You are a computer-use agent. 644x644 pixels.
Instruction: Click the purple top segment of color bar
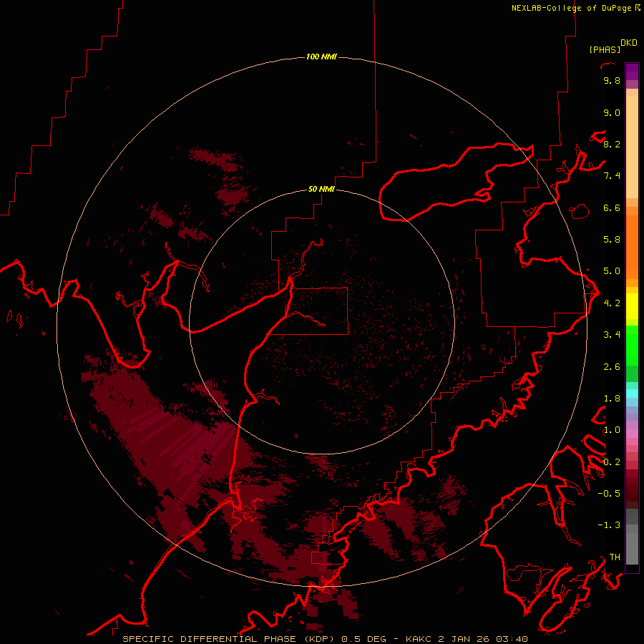(632, 72)
